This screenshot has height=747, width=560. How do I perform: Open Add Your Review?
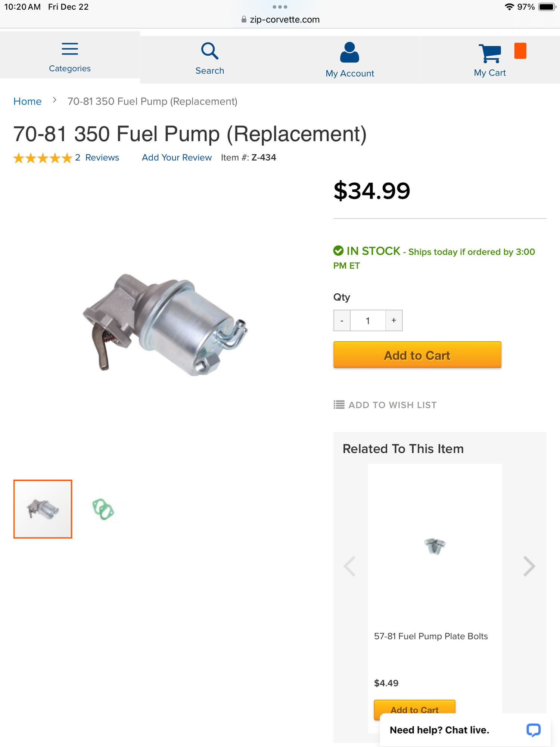coord(176,157)
